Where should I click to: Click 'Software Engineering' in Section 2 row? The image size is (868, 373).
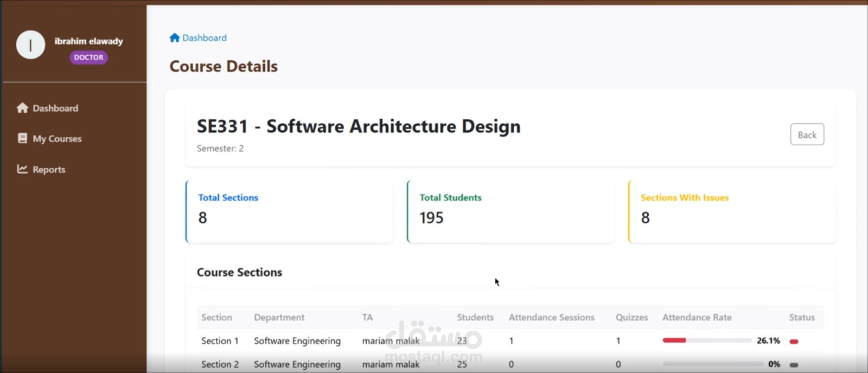click(297, 365)
